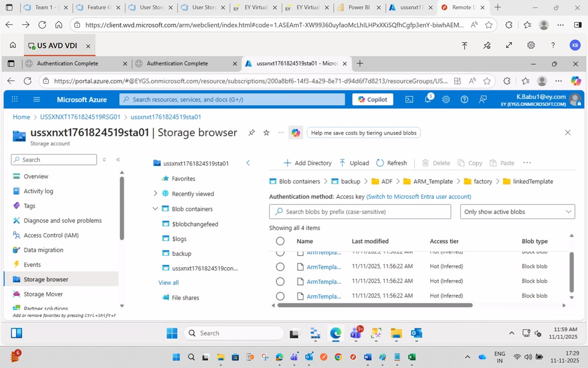Screen dimensions: 588x368
Task: Open AVD upload file icon
Action: [x=464, y=45]
